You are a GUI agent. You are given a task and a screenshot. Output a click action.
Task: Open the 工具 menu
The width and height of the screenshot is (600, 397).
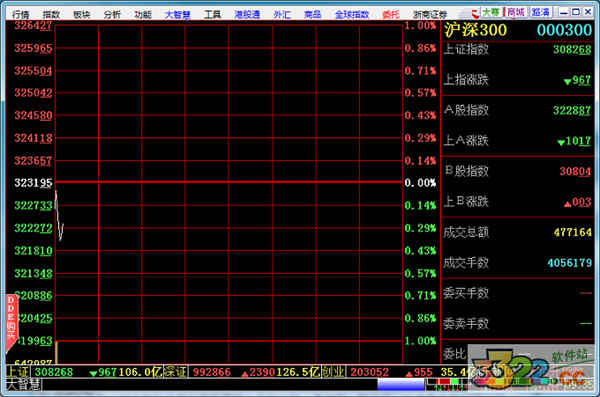point(212,15)
